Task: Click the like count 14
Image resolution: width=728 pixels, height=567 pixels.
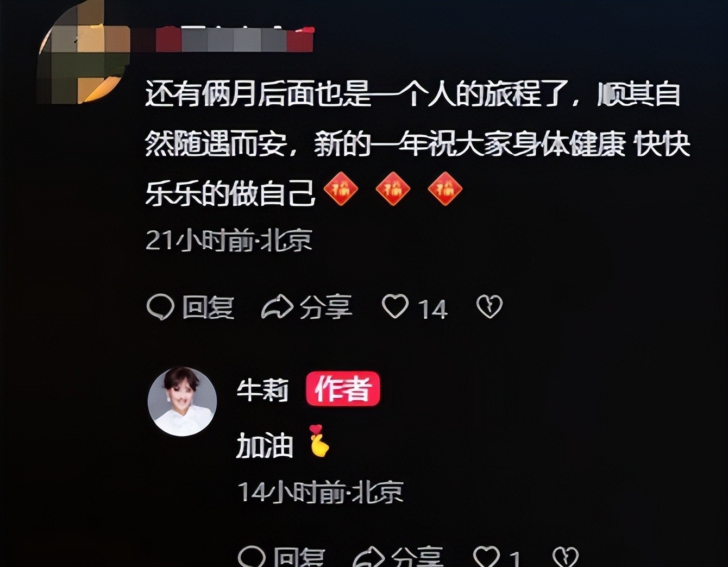Action: [x=432, y=309]
